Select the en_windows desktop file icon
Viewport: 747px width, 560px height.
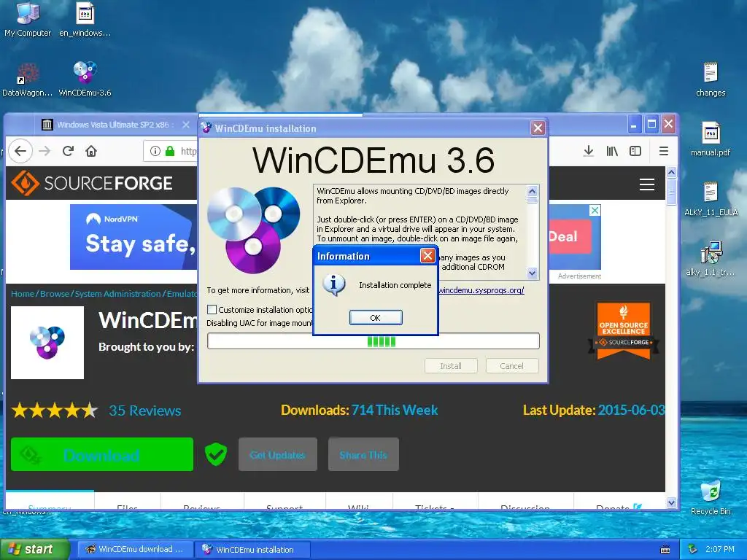coord(85,19)
